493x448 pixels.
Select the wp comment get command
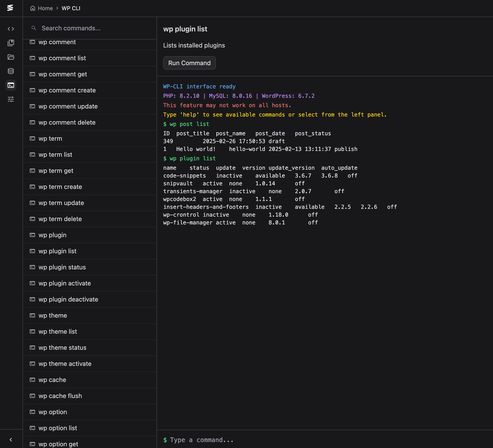(x=90, y=74)
